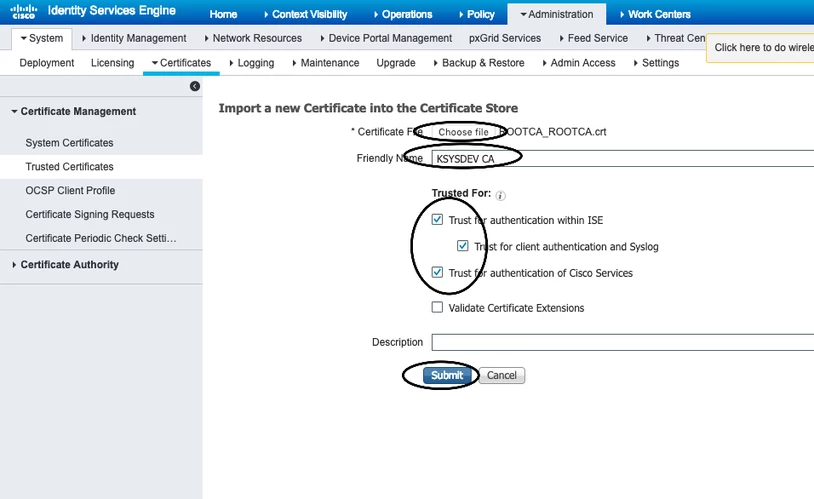Open the Maintenance submenu
The width and height of the screenshot is (814, 499).
pyautogui.click(x=325, y=63)
